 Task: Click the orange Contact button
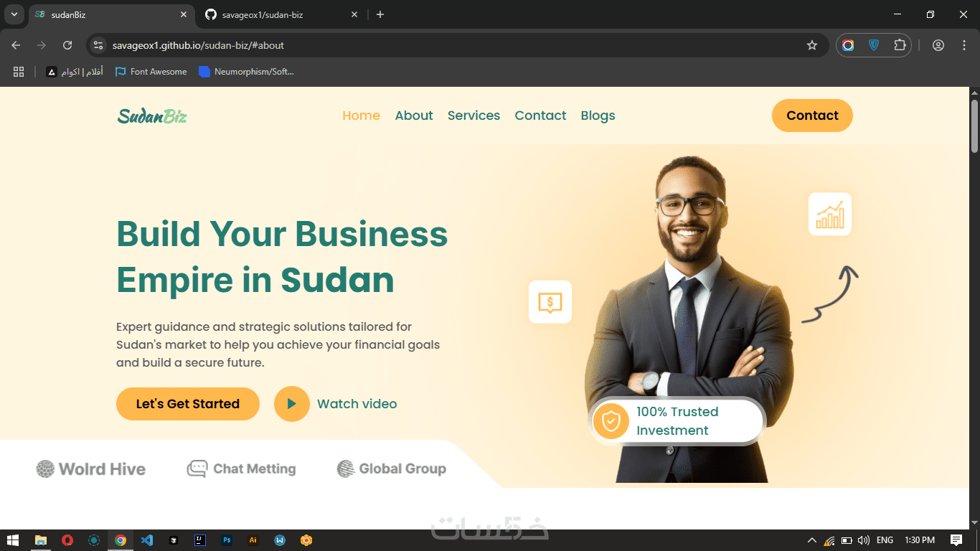pyautogui.click(x=812, y=116)
